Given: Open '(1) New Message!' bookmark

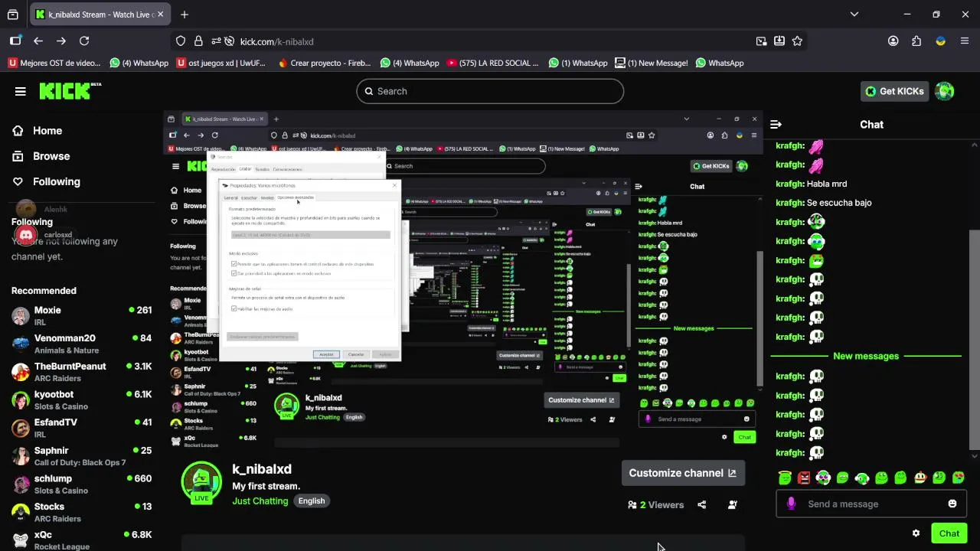Looking at the screenshot, I should 652,63.
